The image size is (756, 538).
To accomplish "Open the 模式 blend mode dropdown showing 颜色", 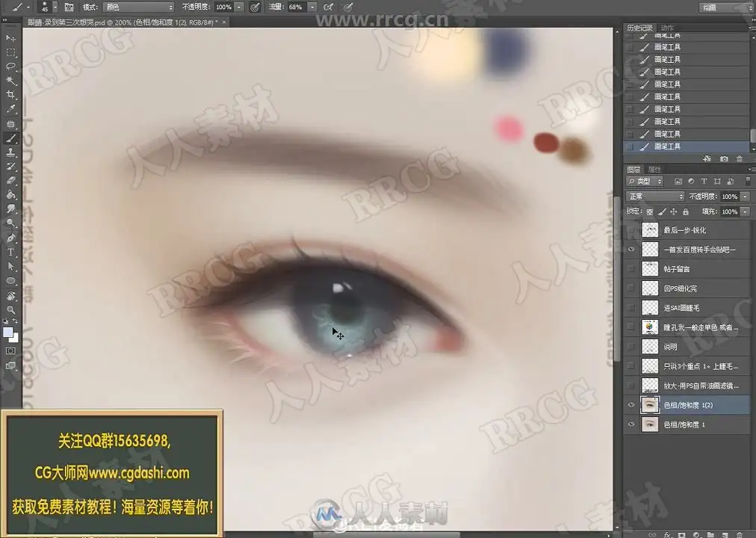I will click(x=139, y=7).
